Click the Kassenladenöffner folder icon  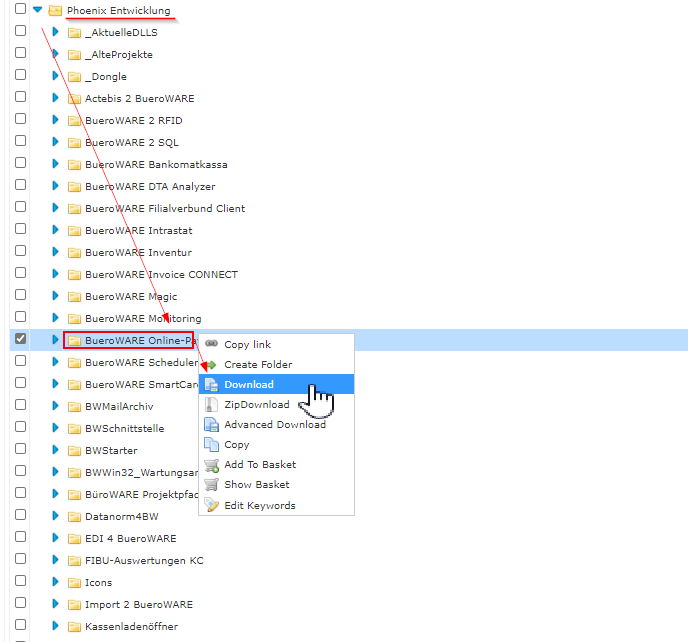75,627
